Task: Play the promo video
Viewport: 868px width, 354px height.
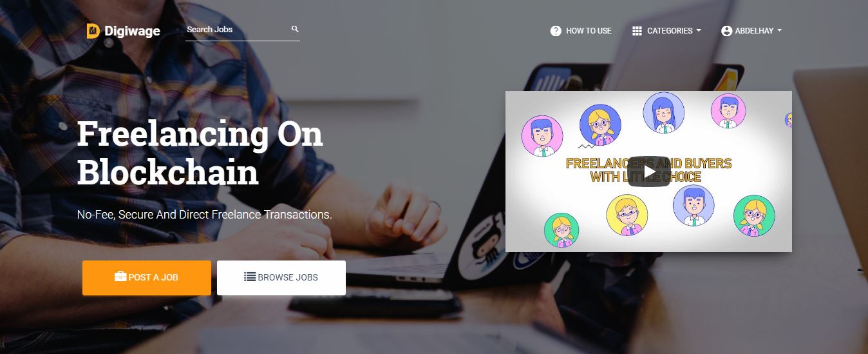Action: pyautogui.click(x=648, y=172)
